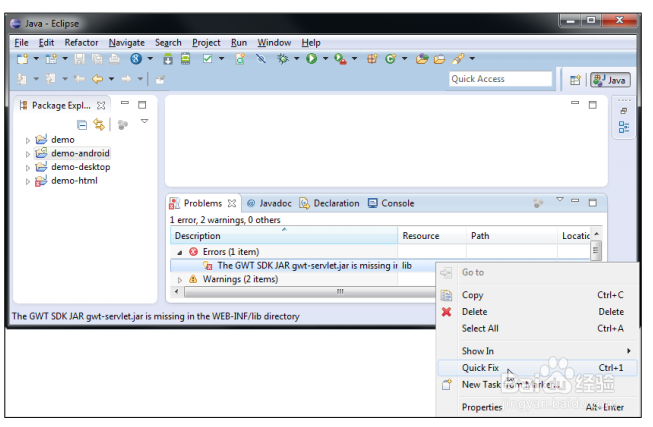Click the New wizard toolbar icon
The width and height of the screenshot is (653, 427).
(22, 59)
